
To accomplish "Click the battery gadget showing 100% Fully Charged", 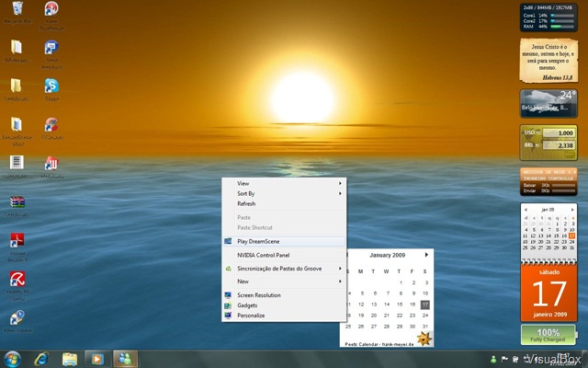I will [x=548, y=335].
